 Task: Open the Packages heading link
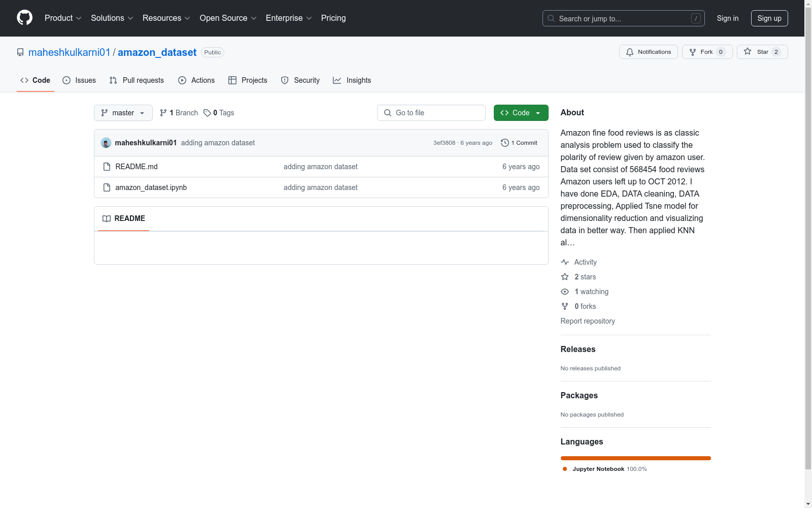579,395
